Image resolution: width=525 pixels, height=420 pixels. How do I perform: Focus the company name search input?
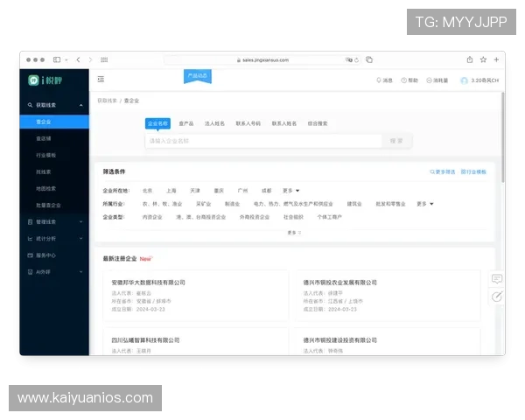click(x=263, y=141)
